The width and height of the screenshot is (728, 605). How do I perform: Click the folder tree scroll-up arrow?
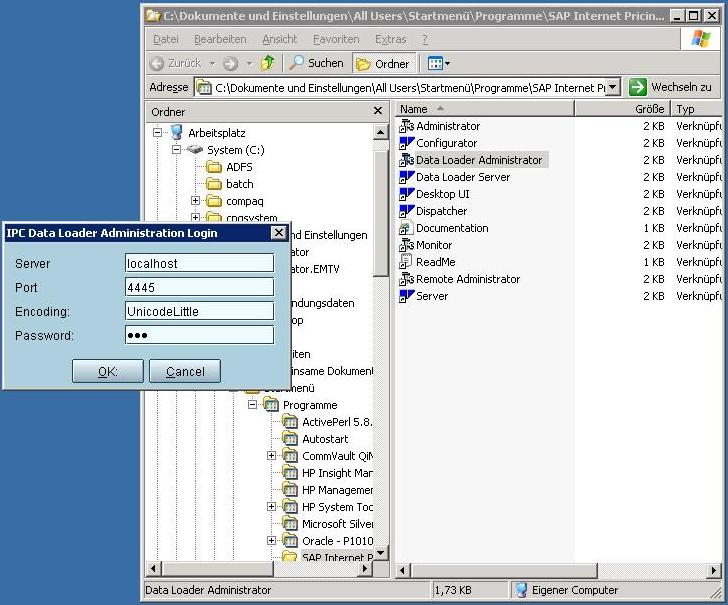pyautogui.click(x=381, y=132)
